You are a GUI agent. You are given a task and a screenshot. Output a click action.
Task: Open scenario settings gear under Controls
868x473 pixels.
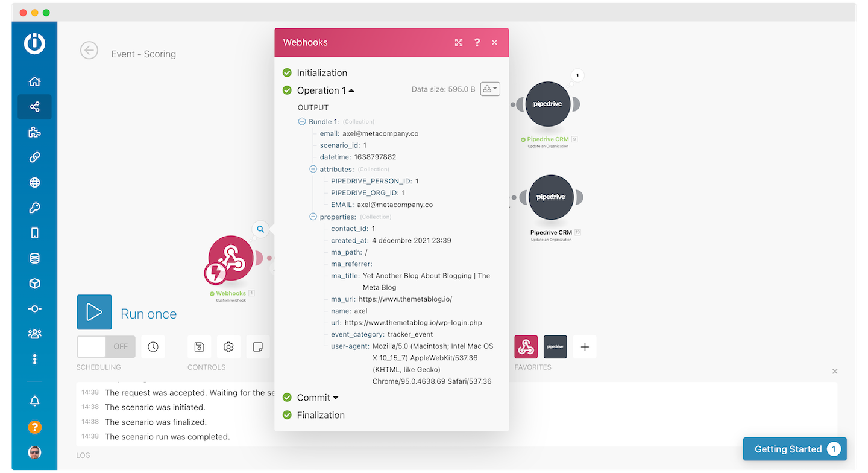228,346
